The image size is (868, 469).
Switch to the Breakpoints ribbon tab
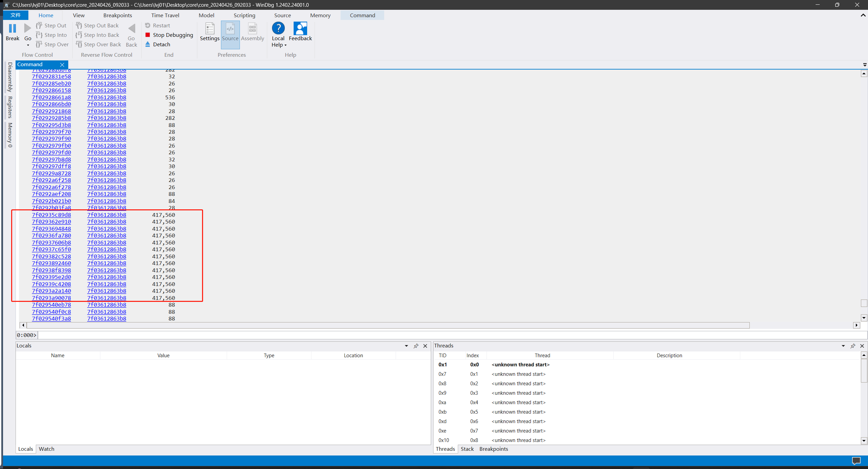coord(118,15)
